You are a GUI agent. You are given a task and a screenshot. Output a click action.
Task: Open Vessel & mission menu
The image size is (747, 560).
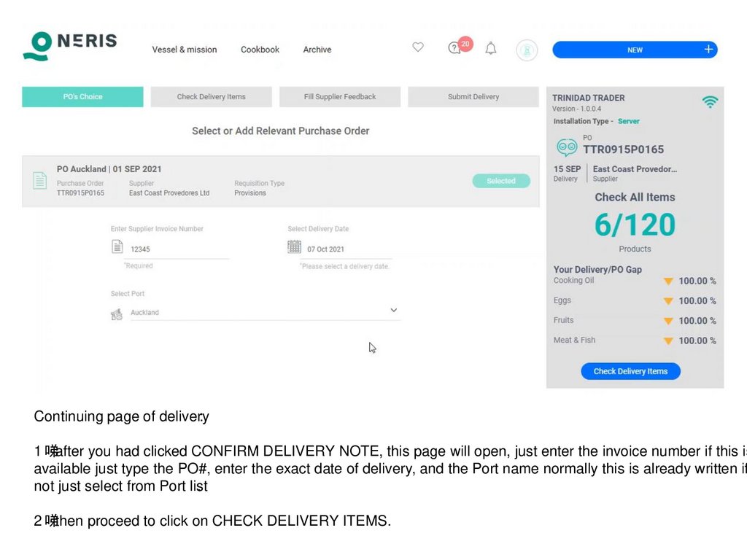(x=185, y=50)
